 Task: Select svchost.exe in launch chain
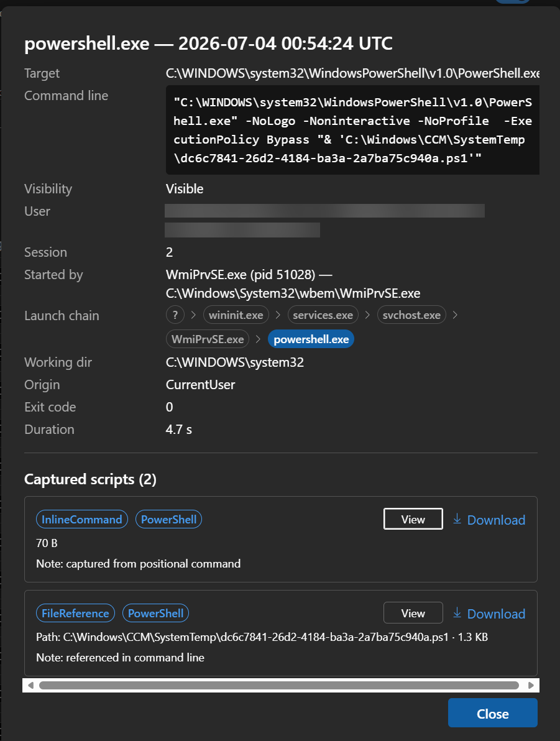411,315
